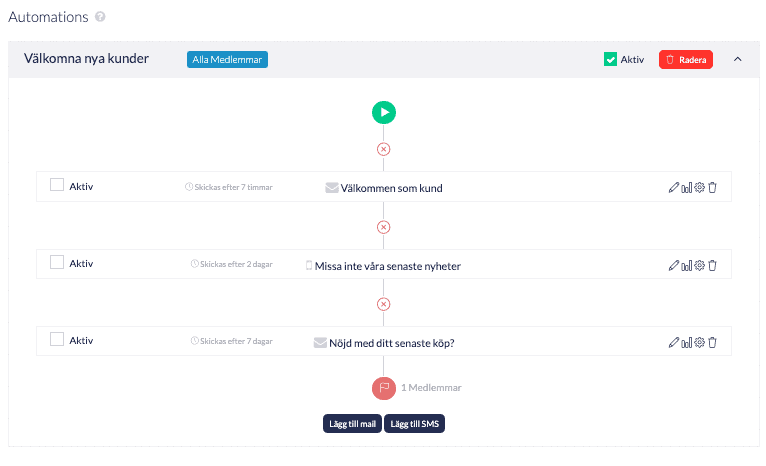This screenshot has height=466, width=766.
Task: Click the Alla Medlemmar segment tag
Action: (x=227, y=59)
